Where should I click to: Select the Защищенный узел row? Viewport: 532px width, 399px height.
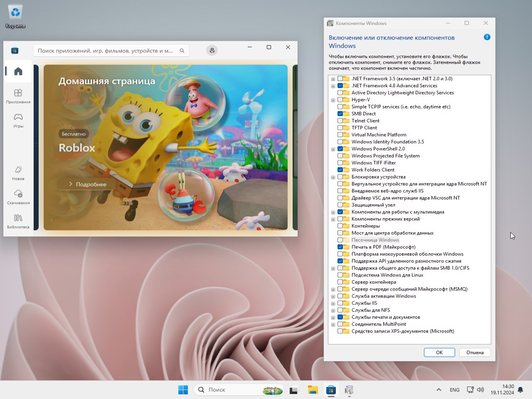click(373, 205)
